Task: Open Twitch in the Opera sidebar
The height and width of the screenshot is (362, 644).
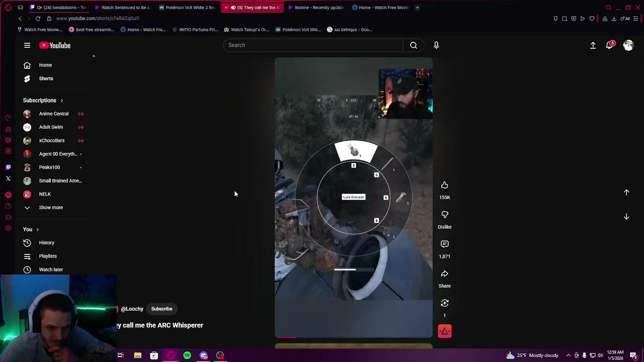Action: [x=8, y=167]
